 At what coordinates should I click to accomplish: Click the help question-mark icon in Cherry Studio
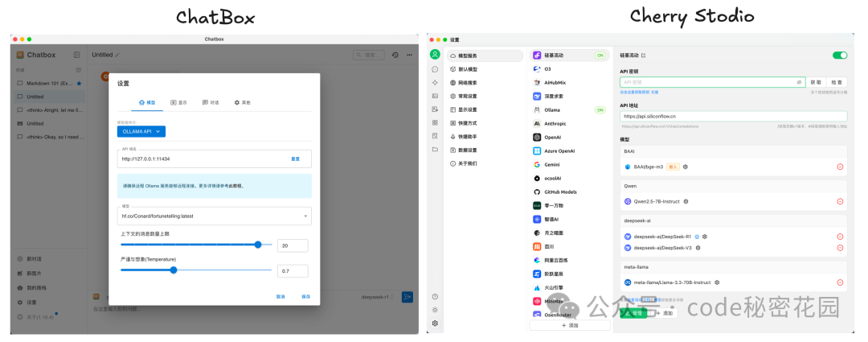(x=435, y=297)
